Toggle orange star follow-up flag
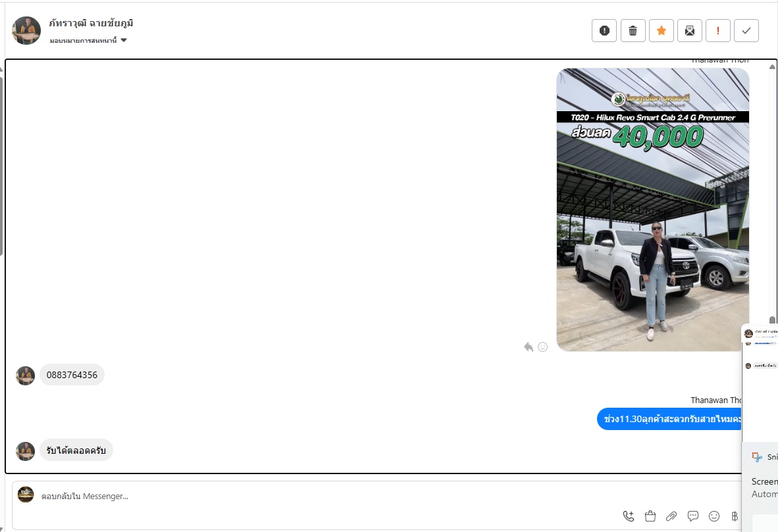The image size is (778, 532). tap(661, 31)
